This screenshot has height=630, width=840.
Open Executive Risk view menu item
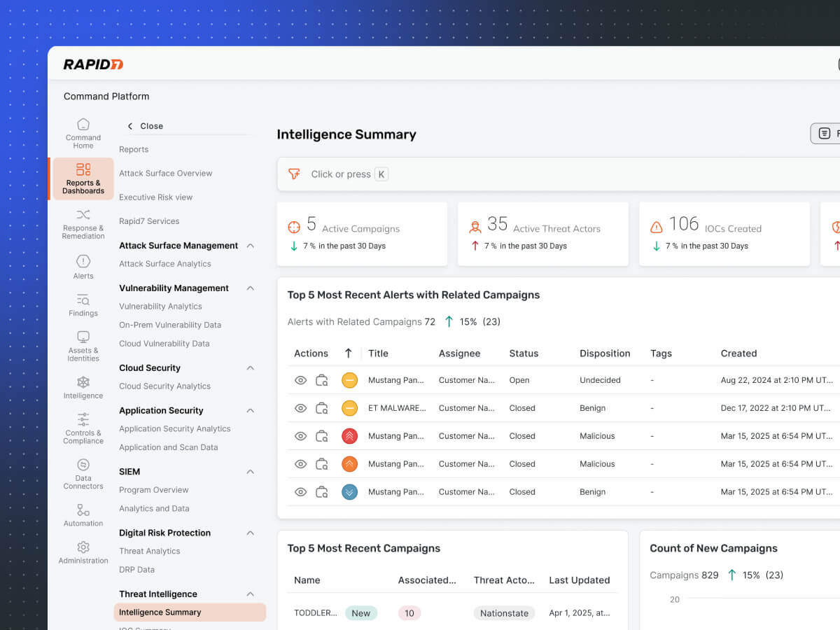(x=155, y=197)
